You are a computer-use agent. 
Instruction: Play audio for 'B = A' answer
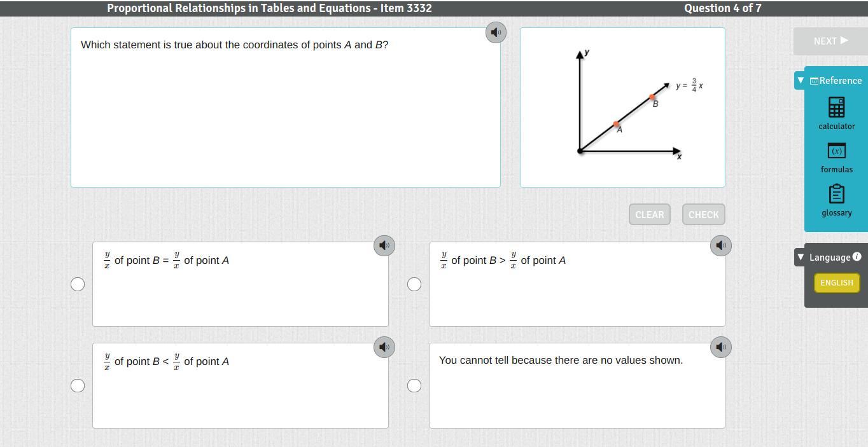click(x=384, y=245)
